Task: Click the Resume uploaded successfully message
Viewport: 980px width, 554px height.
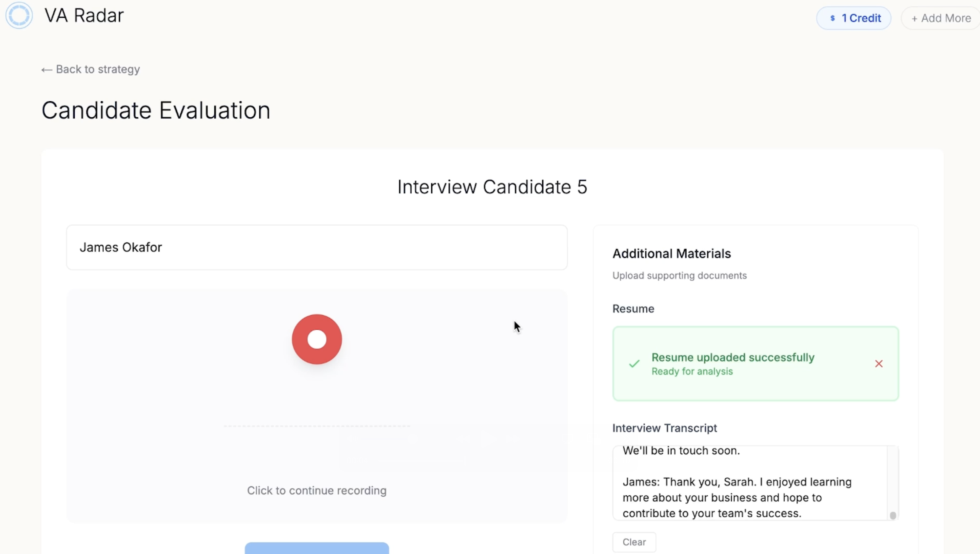Action: point(733,358)
